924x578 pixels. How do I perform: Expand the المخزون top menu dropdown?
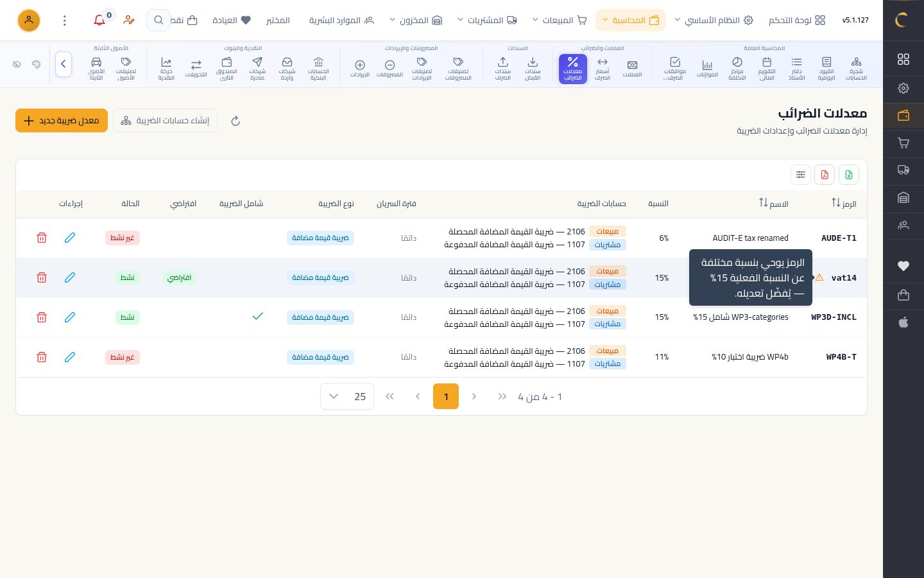(x=416, y=21)
